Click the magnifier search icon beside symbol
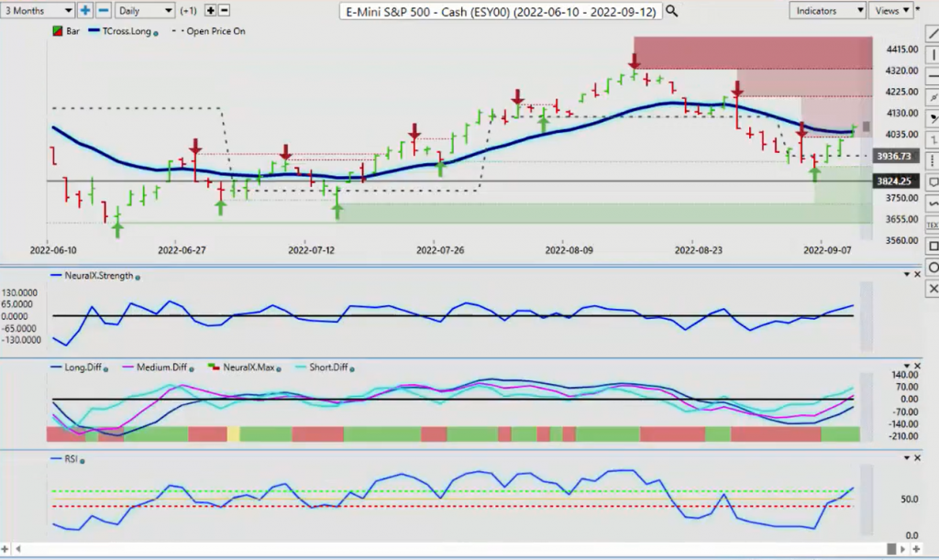The height and width of the screenshot is (560, 939). pyautogui.click(x=672, y=11)
